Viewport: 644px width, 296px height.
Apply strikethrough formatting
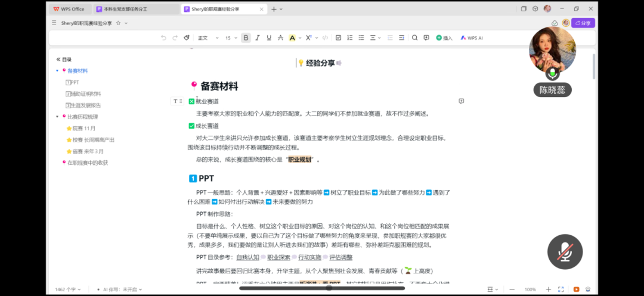280,38
